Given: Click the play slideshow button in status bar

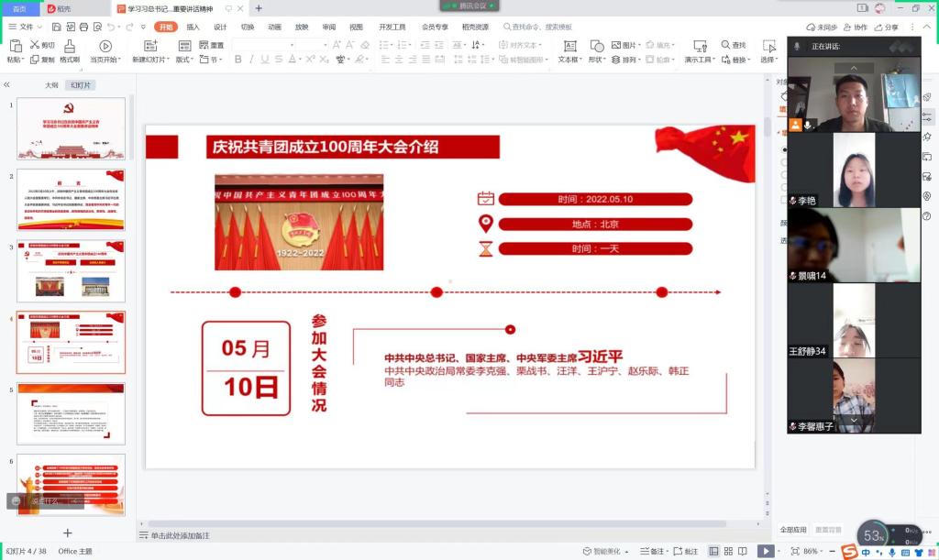Looking at the screenshot, I should (x=765, y=551).
